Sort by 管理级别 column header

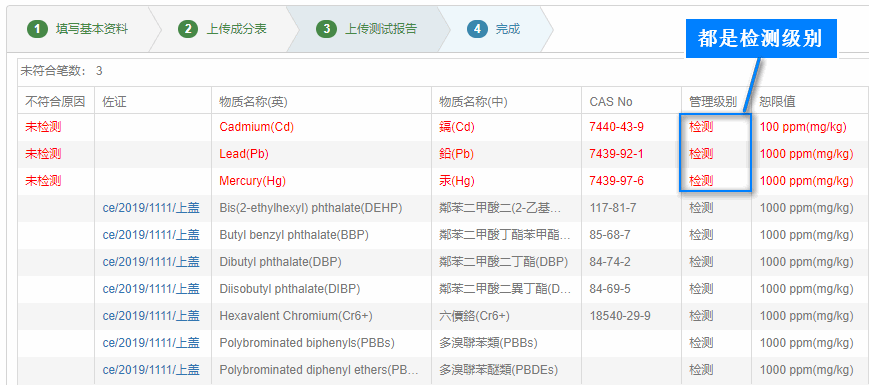pos(713,101)
